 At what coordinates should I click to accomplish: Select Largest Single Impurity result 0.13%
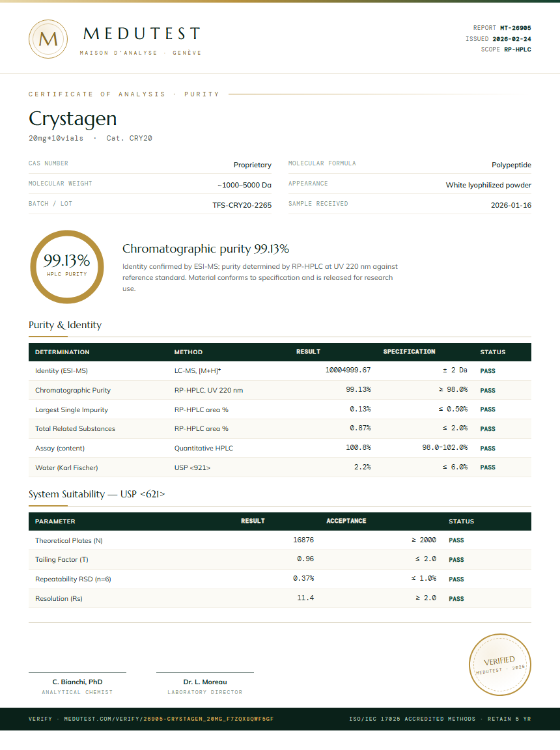point(360,409)
